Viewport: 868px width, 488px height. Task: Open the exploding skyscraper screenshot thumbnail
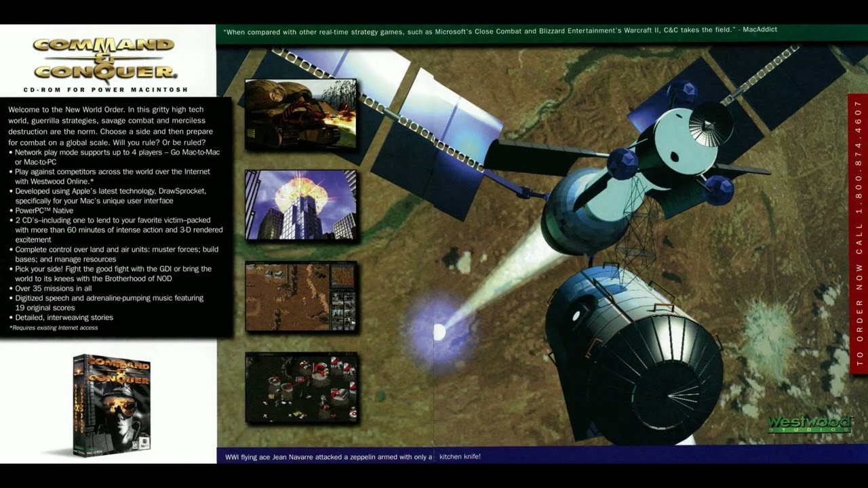(x=300, y=205)
